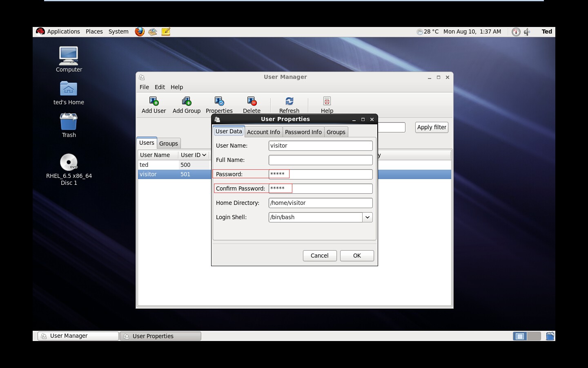Open the File menu in User Manager
The width and height of the screenshot is (588, 368).
click(x=144, y=87)
